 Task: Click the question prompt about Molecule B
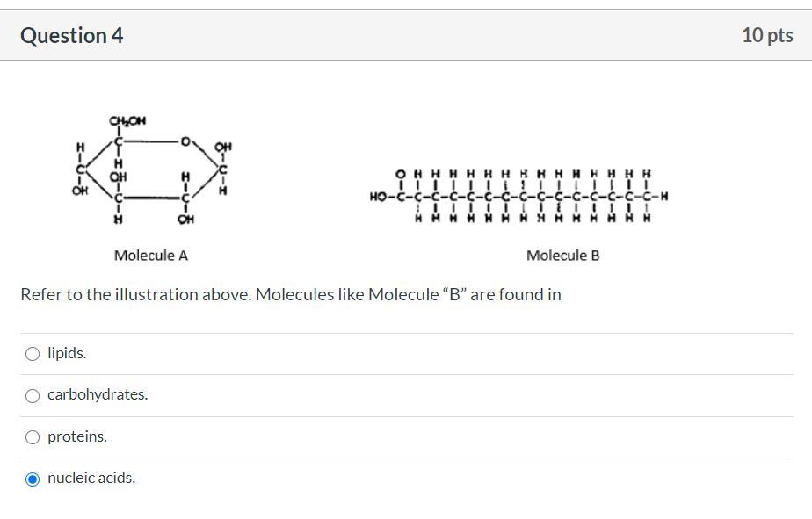coord(290,294)
